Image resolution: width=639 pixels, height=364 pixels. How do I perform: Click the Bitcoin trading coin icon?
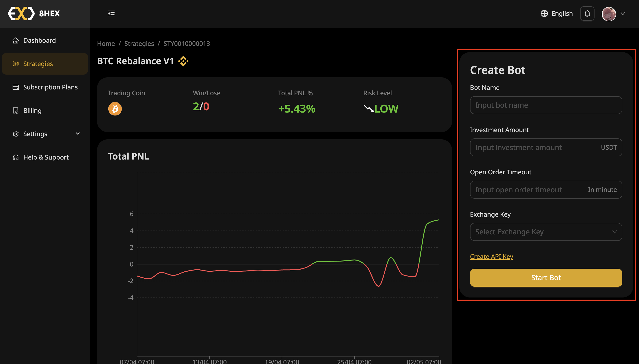(115, 109)
